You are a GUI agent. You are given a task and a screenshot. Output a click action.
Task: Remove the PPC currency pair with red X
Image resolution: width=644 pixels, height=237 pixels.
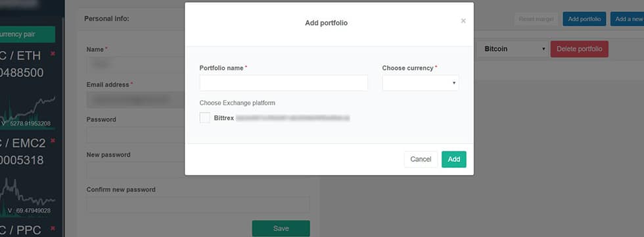point(53,228)
